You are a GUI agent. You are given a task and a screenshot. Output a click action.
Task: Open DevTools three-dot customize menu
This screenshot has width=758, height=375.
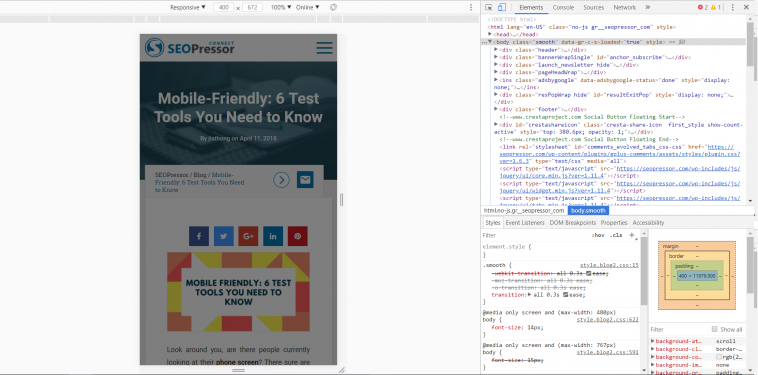733,7
